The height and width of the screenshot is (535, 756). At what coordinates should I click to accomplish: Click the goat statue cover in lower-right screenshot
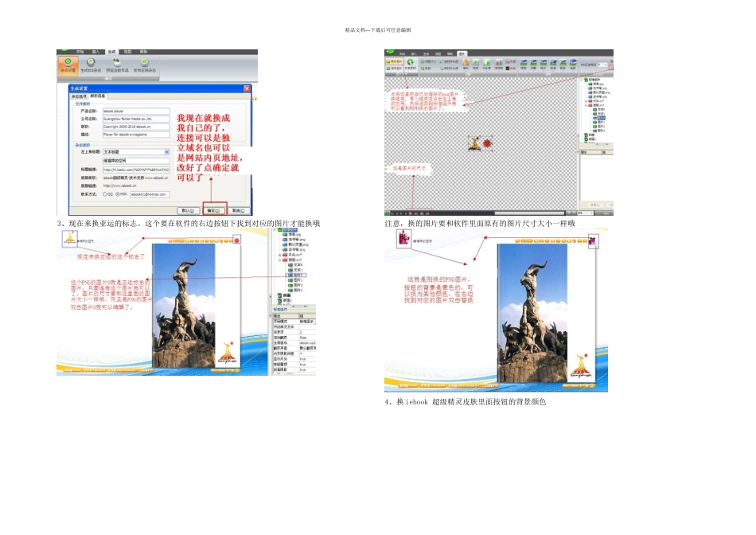[x=532, y=313]
